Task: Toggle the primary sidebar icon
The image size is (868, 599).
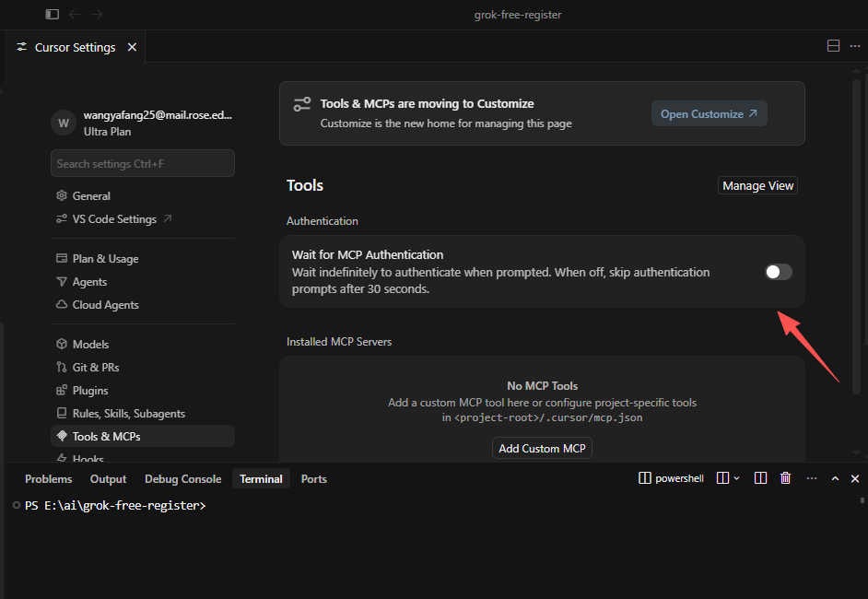Action: click(52, 15)
